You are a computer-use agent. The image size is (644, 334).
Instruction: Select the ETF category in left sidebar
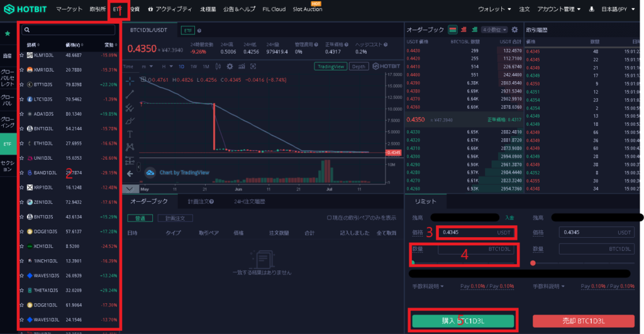point(8,144)
